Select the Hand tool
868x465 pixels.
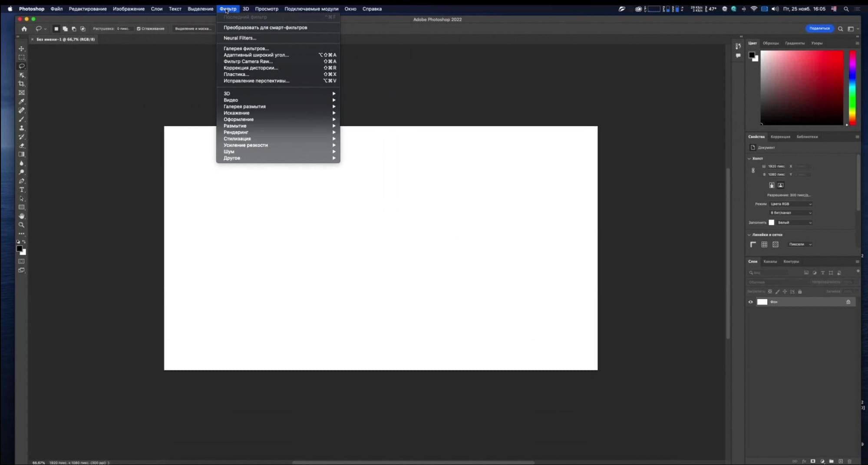tap(21, 216)
